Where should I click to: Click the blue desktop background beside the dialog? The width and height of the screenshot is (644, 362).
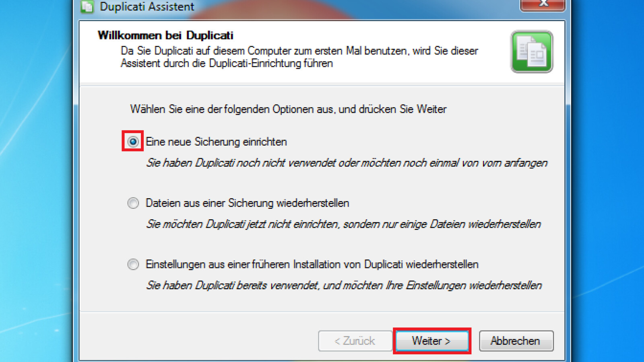pyautogui.click(x=36, y=181)
